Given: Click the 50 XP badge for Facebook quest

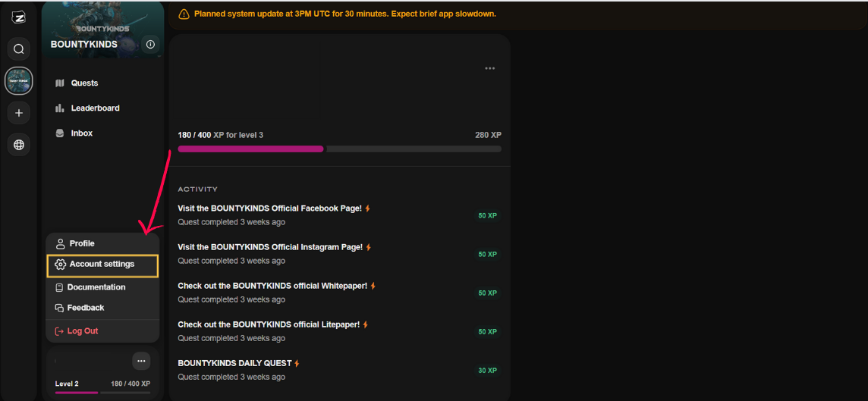Looking at the screenshot, I should pos(488,216).
